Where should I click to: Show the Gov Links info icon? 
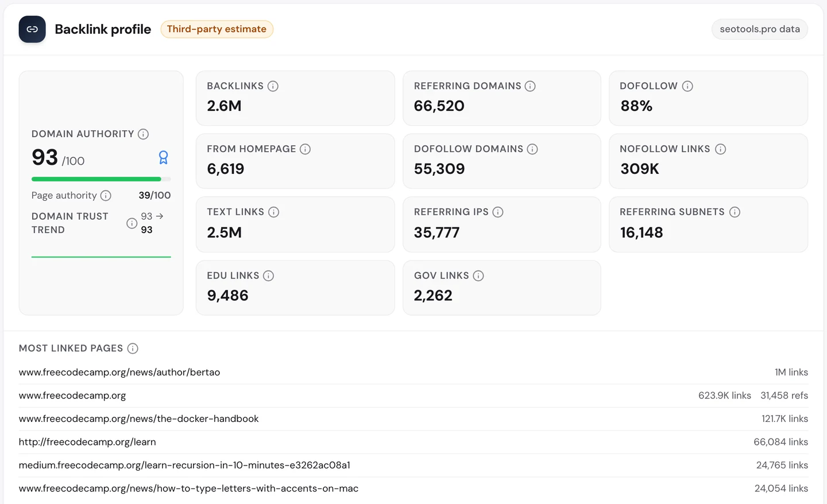pyautogui.click(x=478, y=276)
